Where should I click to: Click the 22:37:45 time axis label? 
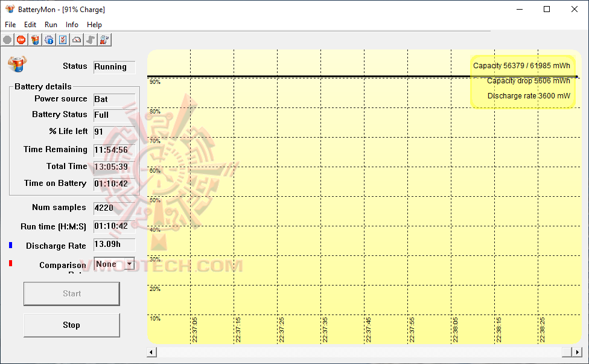coord(369,330)
